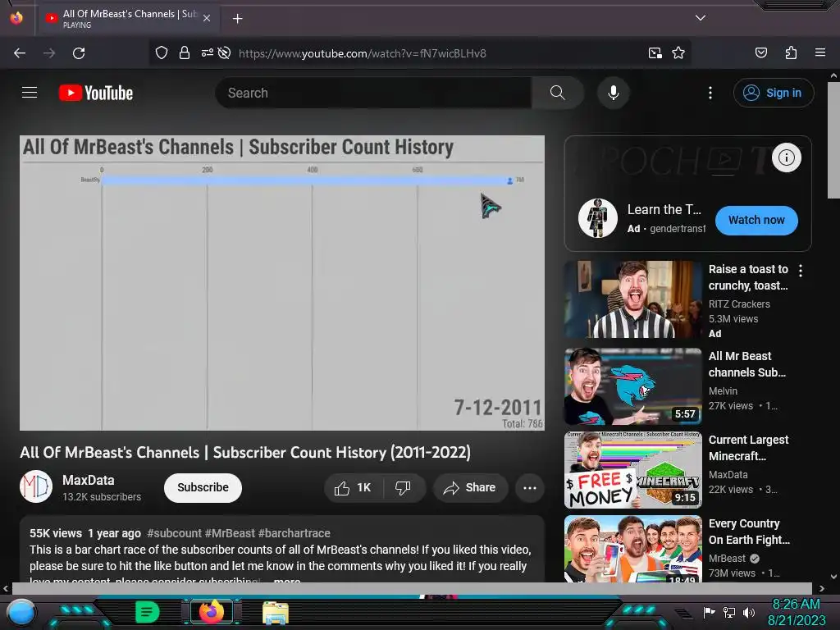Open the ad's advertiser avatar
840x630 pixels.
598,218
